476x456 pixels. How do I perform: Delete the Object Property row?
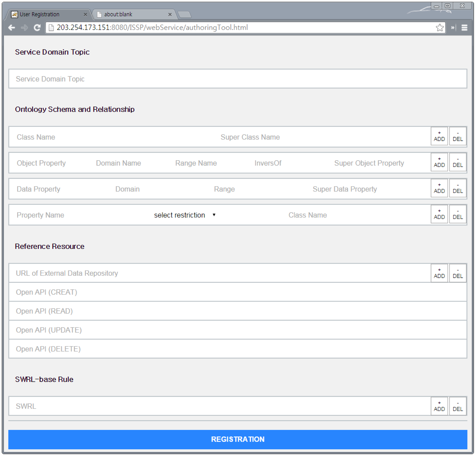(457, 162)
